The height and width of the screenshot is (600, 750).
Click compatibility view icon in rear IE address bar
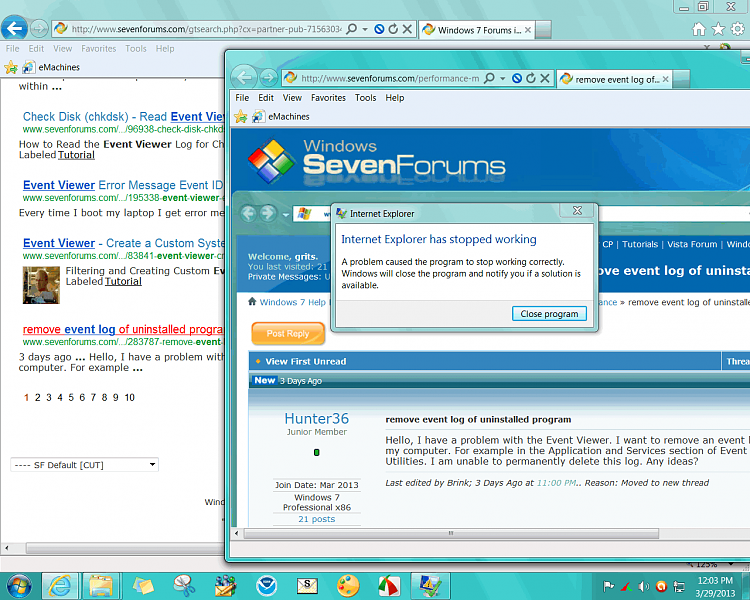click(x=379, y=29)
